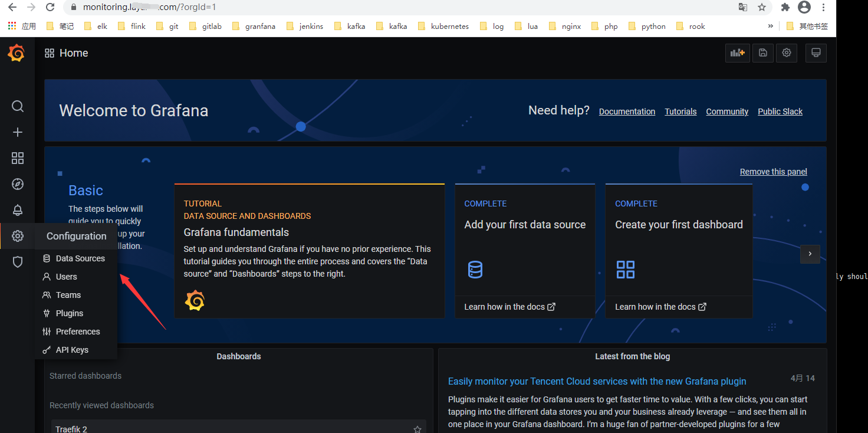Select API Keys in Configuration menu

point(76,350)
